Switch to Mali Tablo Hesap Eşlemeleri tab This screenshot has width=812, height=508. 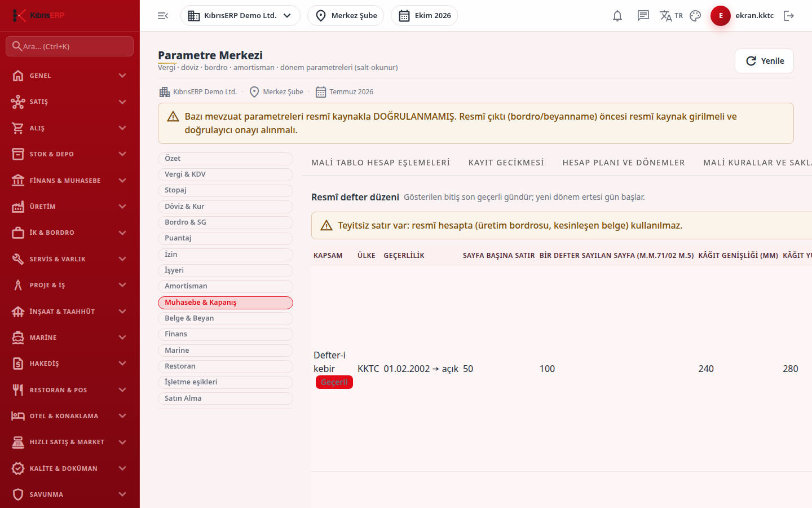[x=381, y=163]
